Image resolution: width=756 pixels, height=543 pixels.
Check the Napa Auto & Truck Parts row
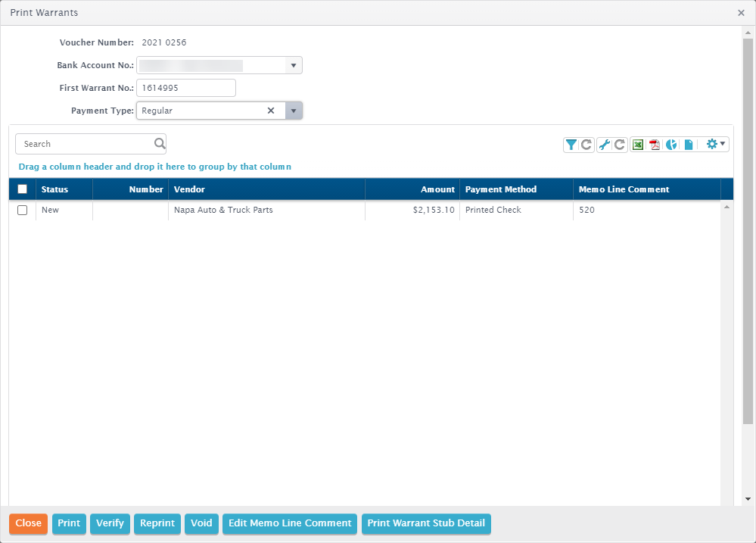coord(22,211)
